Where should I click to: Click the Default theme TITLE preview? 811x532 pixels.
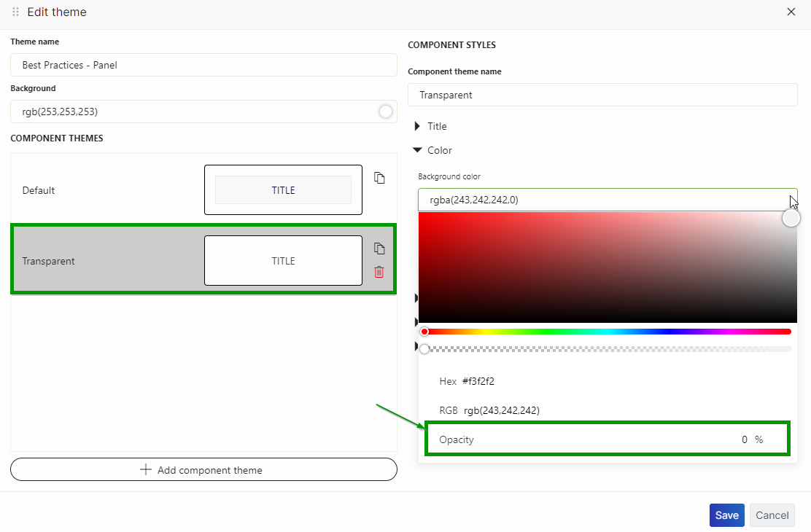pyautogui.click(x=284, y=189)
